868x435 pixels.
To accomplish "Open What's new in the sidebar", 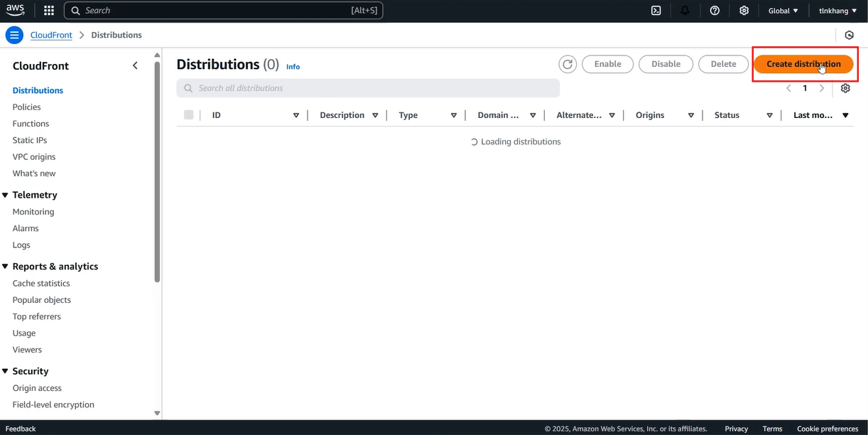I will (34, 173).
